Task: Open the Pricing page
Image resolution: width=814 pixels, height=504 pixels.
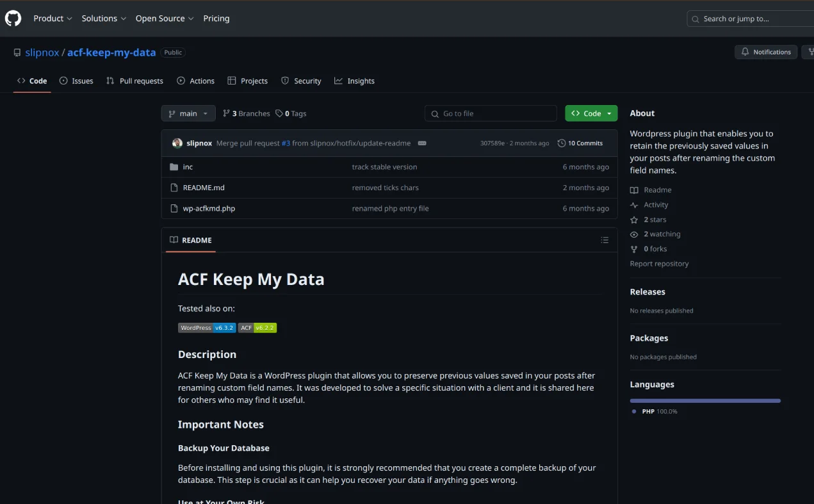Action: coord(216,19)
